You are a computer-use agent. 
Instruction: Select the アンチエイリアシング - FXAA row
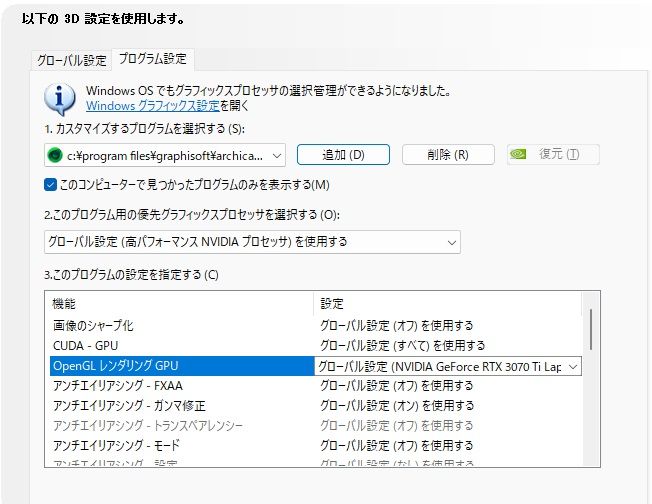316,386
